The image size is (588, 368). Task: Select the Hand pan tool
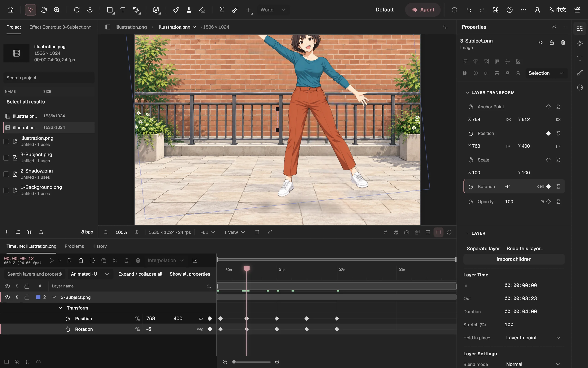click(44, 10)
